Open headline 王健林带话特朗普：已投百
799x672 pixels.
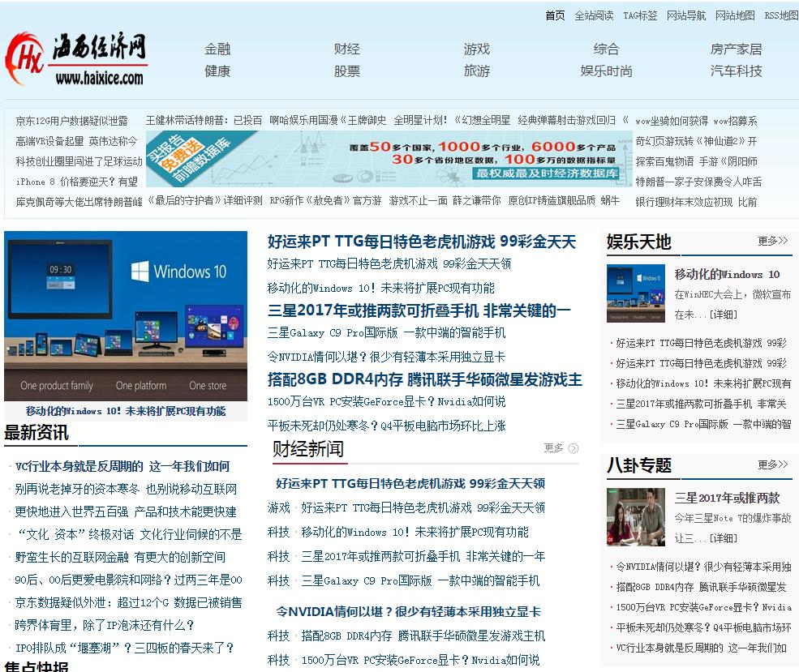[x=204, y=120]
